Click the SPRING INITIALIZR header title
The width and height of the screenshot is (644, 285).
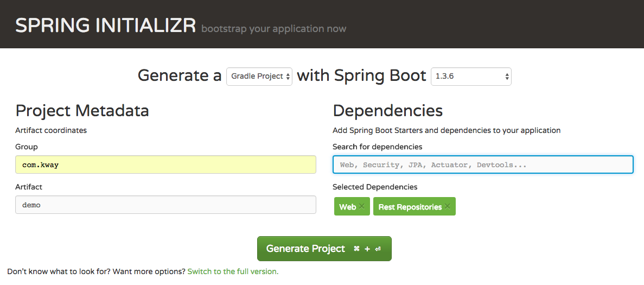(x=105, y=26)
